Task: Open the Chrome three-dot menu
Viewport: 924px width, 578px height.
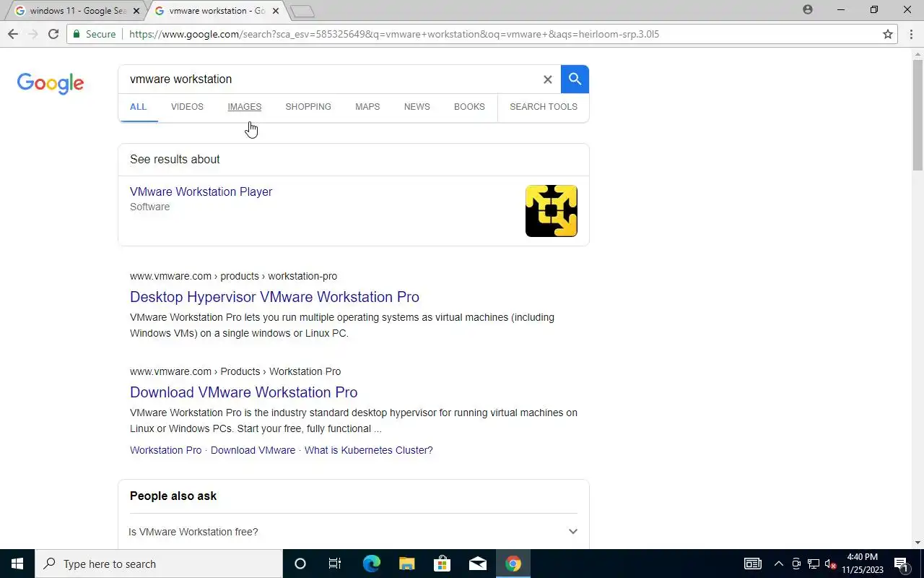Action: coord(912,34)
